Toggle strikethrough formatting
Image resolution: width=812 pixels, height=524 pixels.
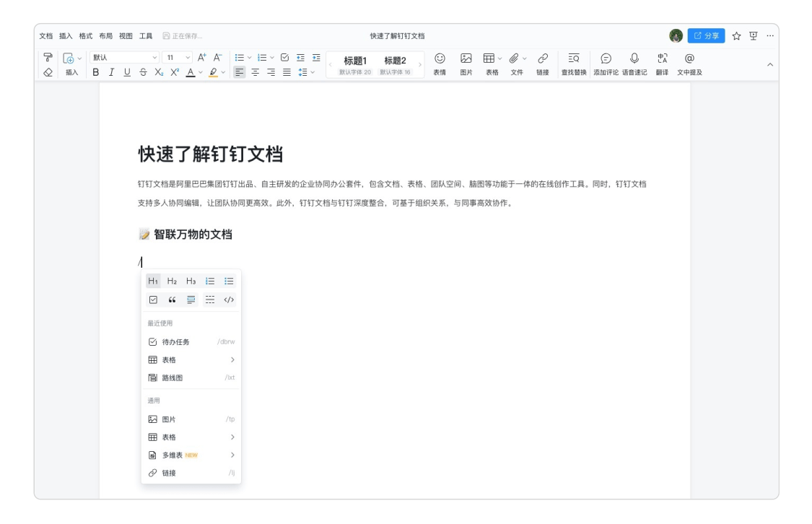(x=143, y=72)
